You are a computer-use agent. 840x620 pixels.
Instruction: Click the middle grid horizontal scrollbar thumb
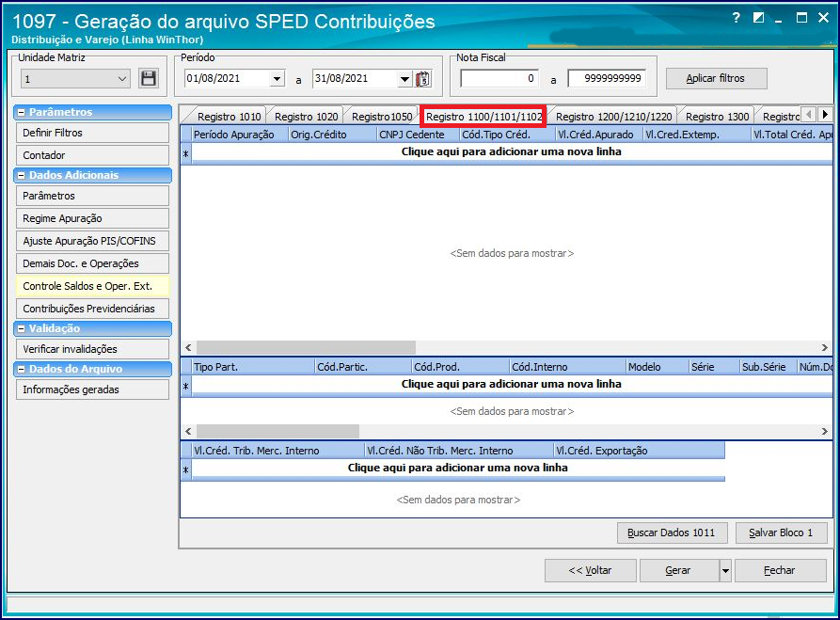click(277, 431)
